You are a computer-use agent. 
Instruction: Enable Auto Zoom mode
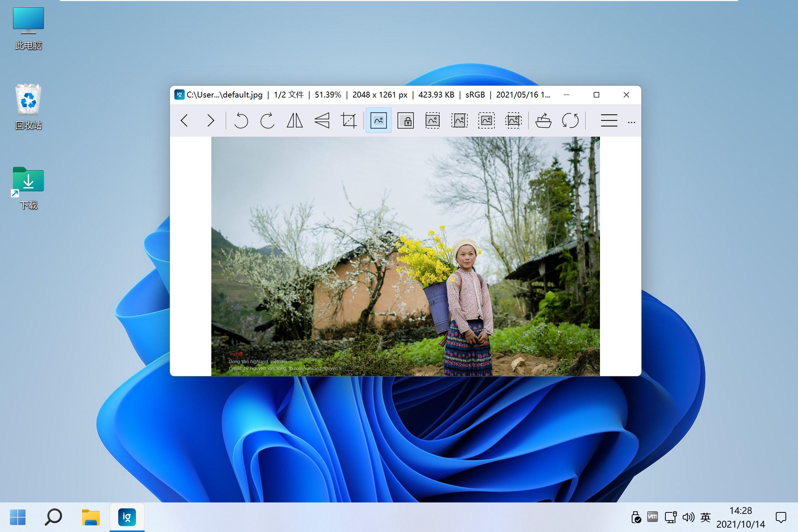pyautogui.click(x=378, y=120)
